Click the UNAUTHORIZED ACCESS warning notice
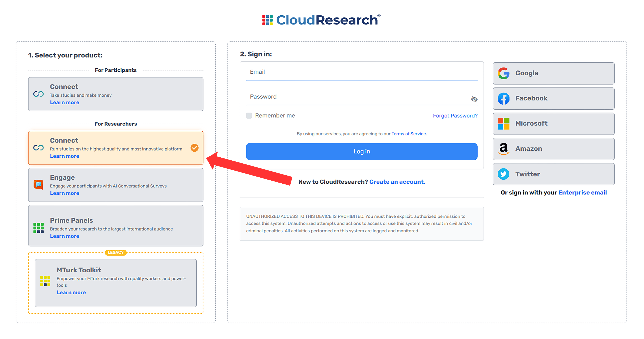This screenshot has width=644, height=339. click(x=362, y=224)
